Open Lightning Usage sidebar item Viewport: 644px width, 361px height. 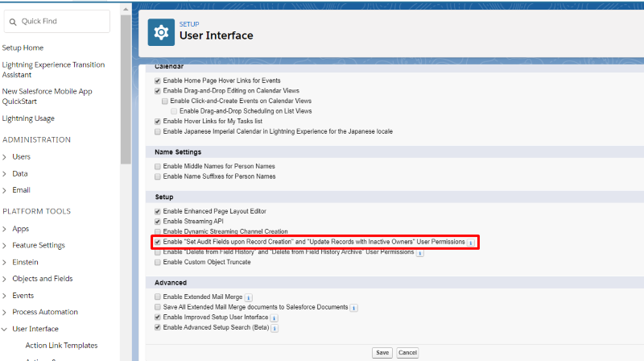click(28, 118)
